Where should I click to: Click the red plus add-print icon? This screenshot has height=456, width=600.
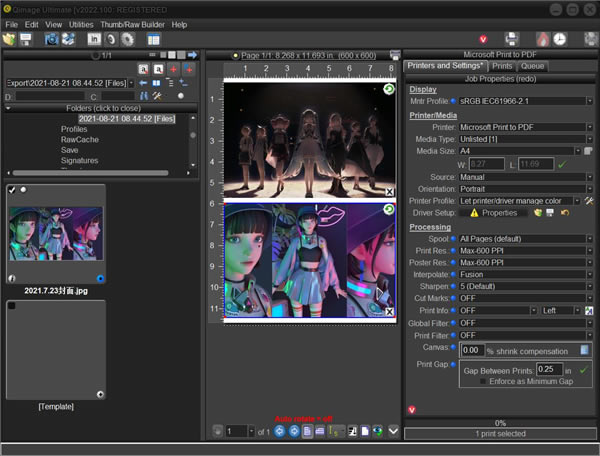click(173, 69)
